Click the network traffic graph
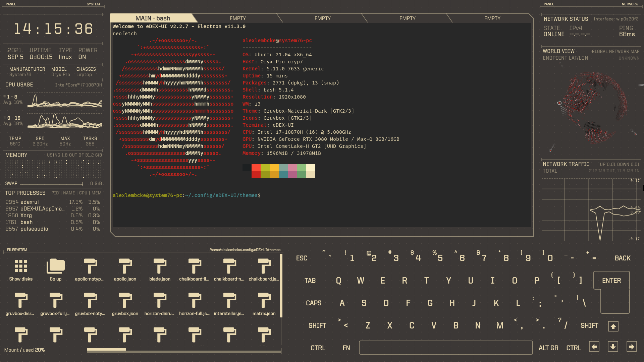The image size is (644, 362). [x=591, y=209]
